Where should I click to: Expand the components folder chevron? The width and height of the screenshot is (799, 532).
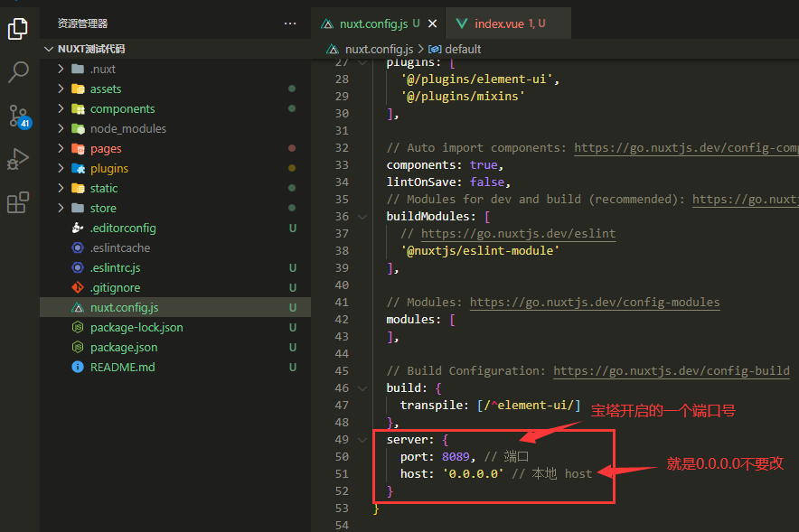(x=61, y=108)
